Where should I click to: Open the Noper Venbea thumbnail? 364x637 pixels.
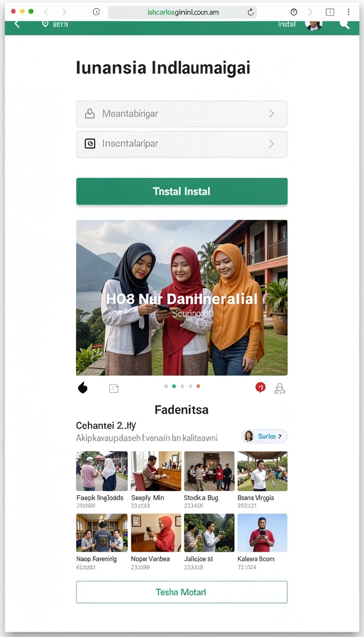(x=156, y=533)
